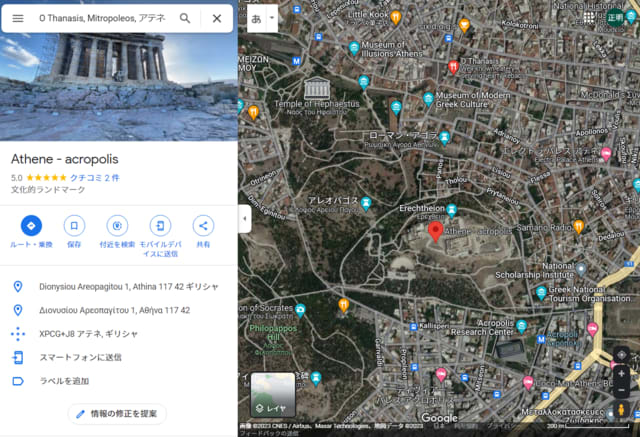The height and width of the screenshot is (437, 640).
Task: Click ラベルを追加 row
Action: 119,381
